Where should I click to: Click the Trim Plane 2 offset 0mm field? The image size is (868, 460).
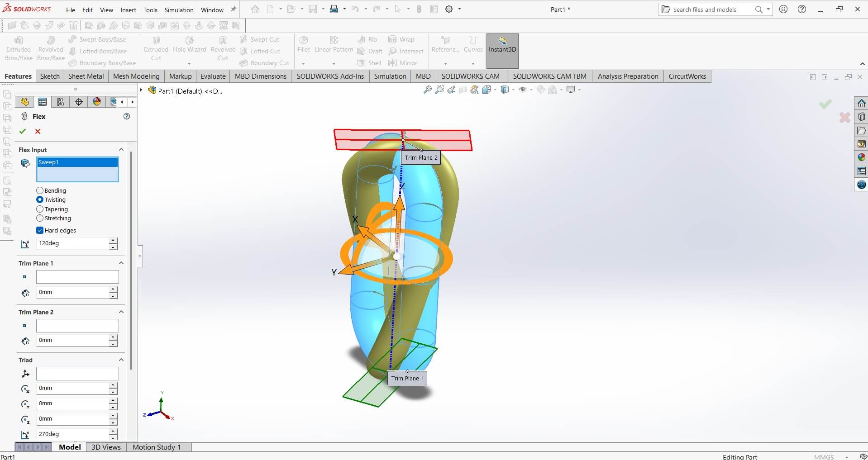72,340
